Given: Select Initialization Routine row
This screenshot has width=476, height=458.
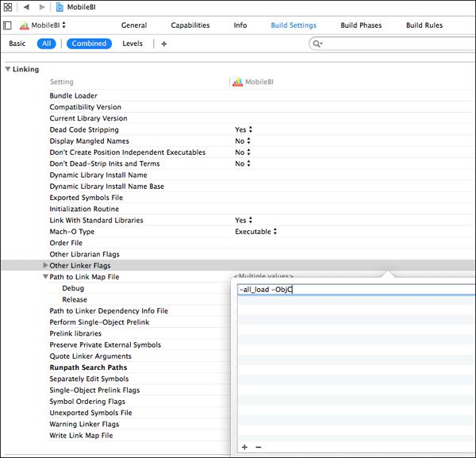Looking at the screenshot, I should [x=84, y=209].
